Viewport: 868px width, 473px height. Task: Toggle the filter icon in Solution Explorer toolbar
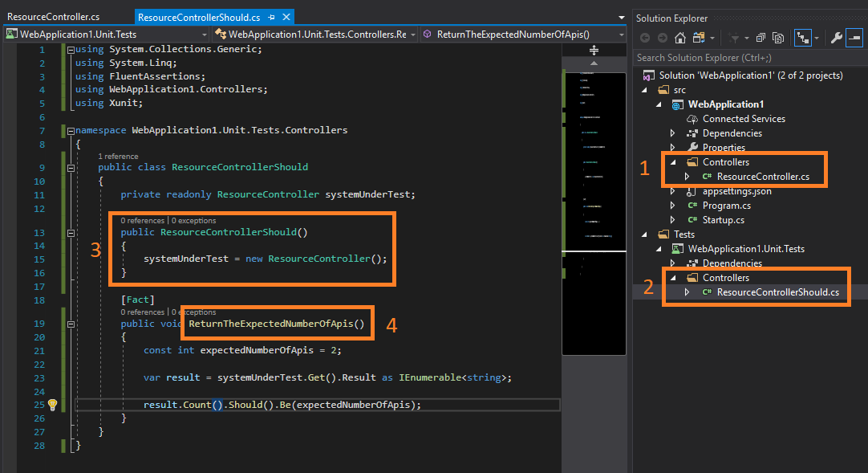[736, 37]
